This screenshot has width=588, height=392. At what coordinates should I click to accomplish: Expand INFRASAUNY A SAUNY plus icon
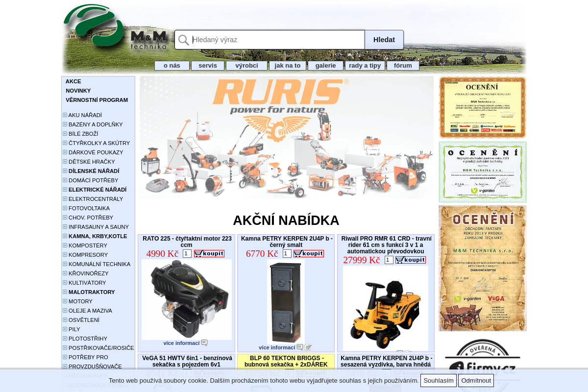pyautogui.click(x=65, y=227)
